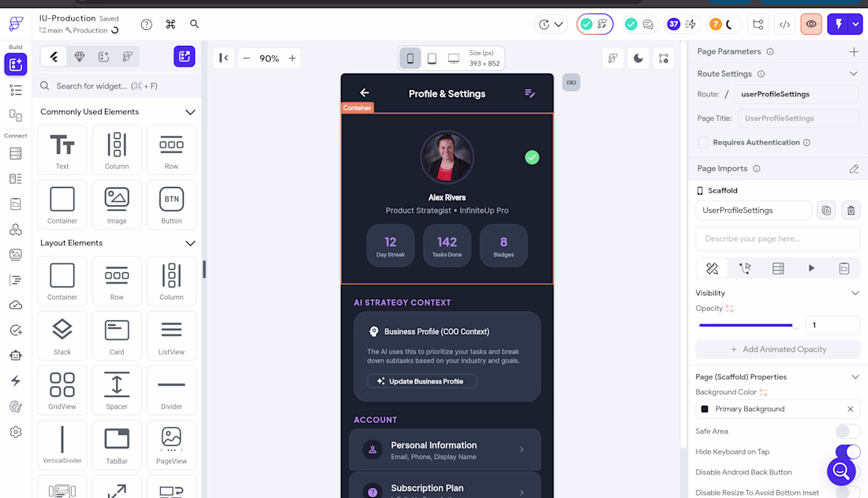Image resolution: width=868 pixels, height=498 pixels.
Task: Open Primary Background color dropdown
Action: 777,409
